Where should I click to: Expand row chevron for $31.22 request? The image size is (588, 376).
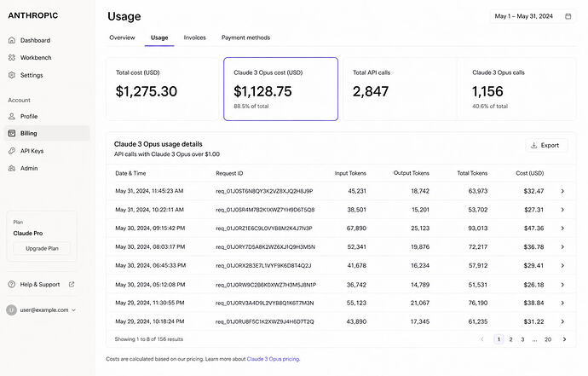click(x=562, y=321)
